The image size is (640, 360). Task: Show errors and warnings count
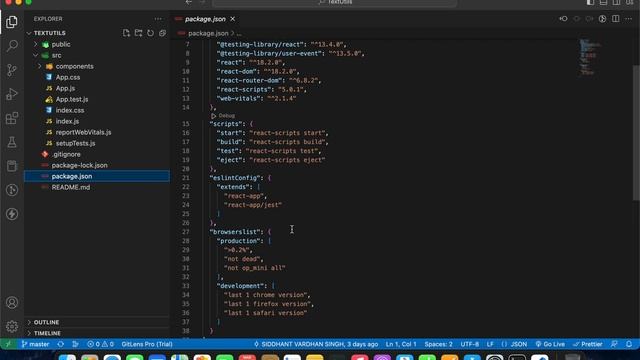tap(100, 344)
